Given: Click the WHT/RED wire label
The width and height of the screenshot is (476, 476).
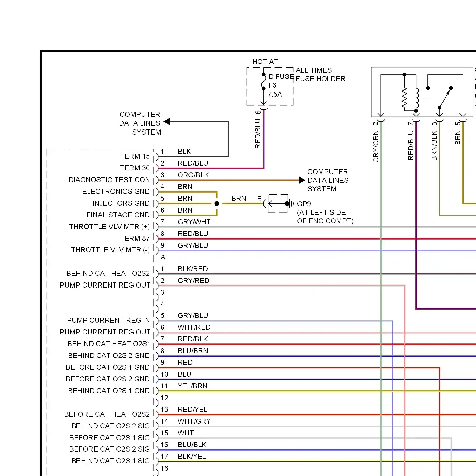Looking at the screenshot, I should (x=194, y=327).
